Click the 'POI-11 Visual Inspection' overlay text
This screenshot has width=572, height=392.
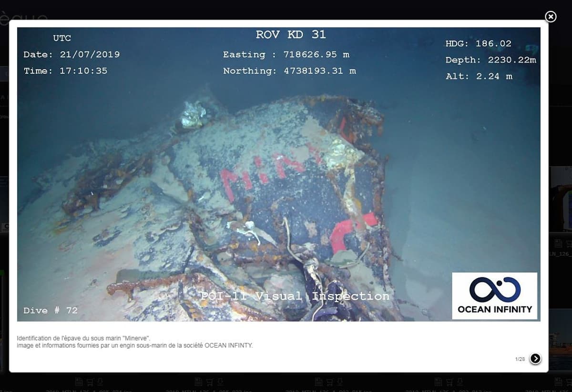(295, 296)
